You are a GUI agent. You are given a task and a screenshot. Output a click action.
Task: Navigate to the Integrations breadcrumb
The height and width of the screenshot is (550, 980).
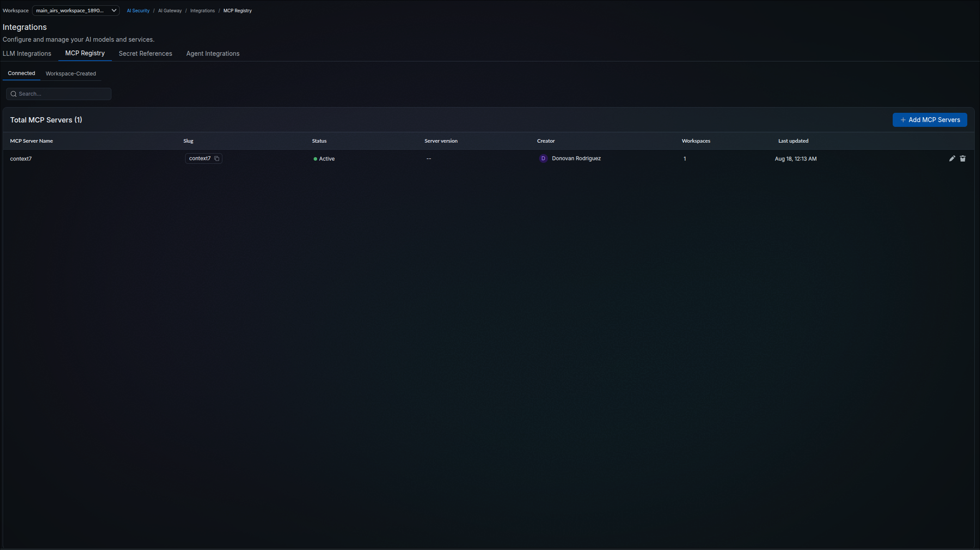point(202,11)
